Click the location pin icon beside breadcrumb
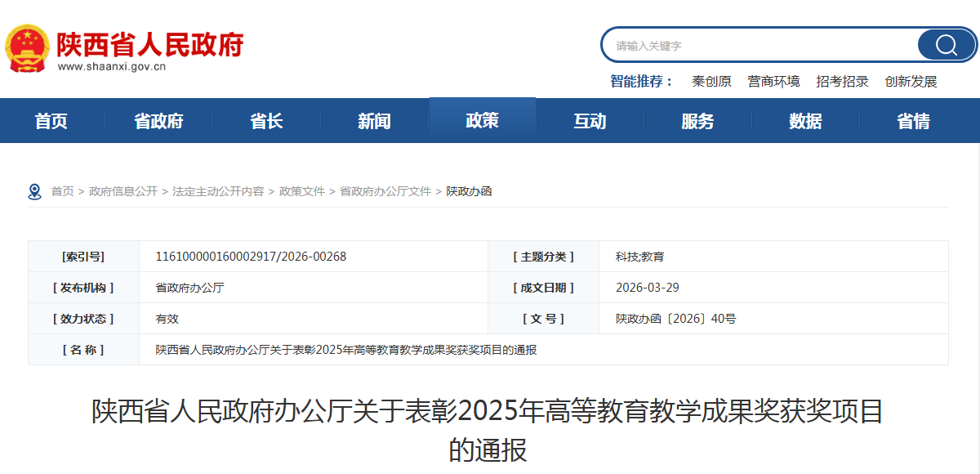The width and height of the screenshot is (980, 474). (x=33, y=191)
